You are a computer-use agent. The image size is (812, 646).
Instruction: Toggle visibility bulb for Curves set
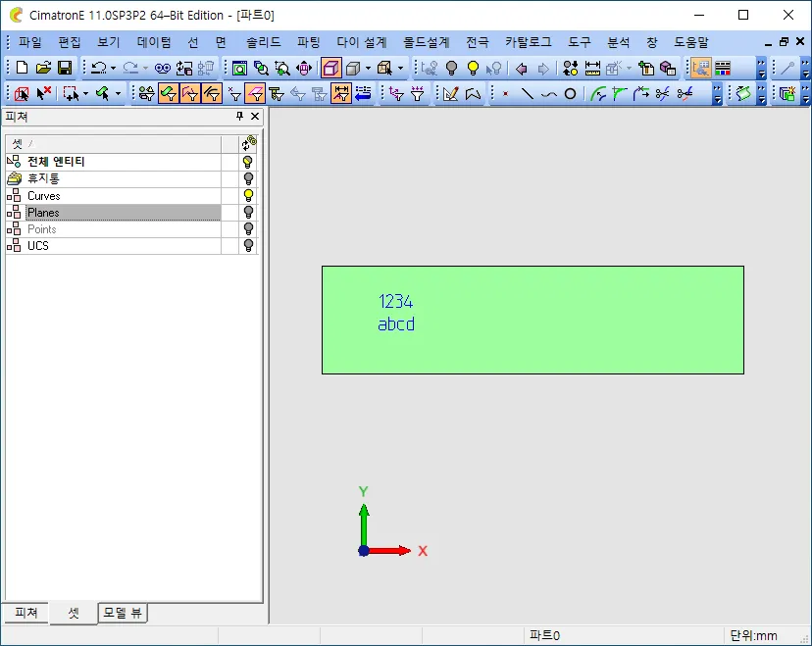click(248, 195)
